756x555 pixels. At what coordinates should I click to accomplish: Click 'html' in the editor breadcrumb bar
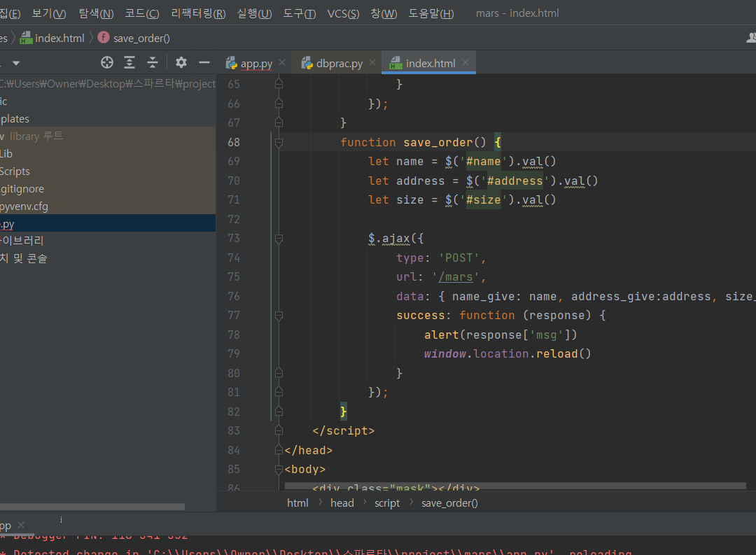tap(297, 503)
